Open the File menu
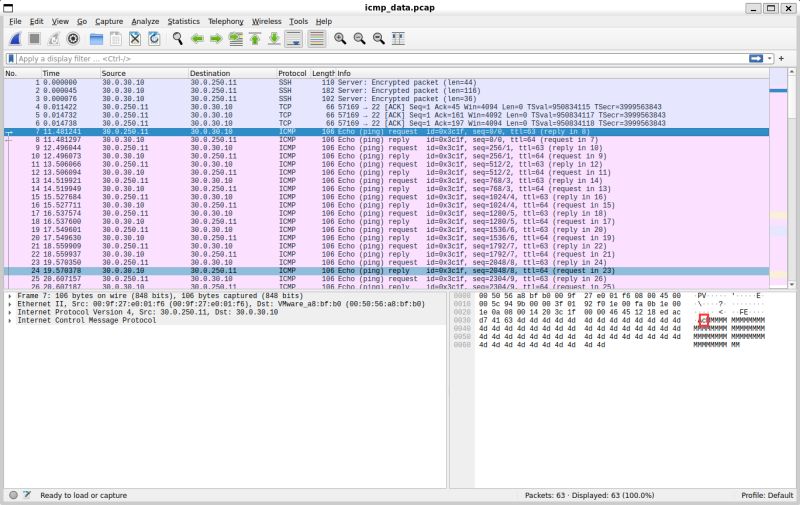 click(15, 21)
